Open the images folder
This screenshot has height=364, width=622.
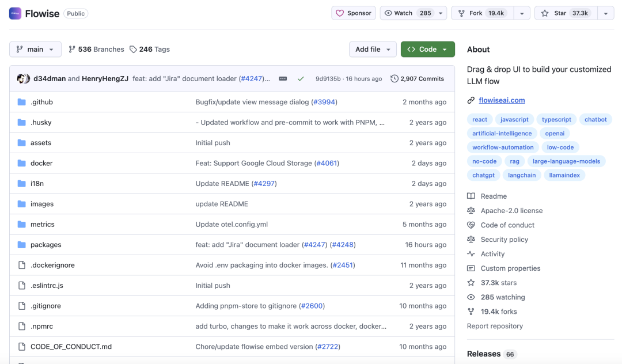point(42,204)
